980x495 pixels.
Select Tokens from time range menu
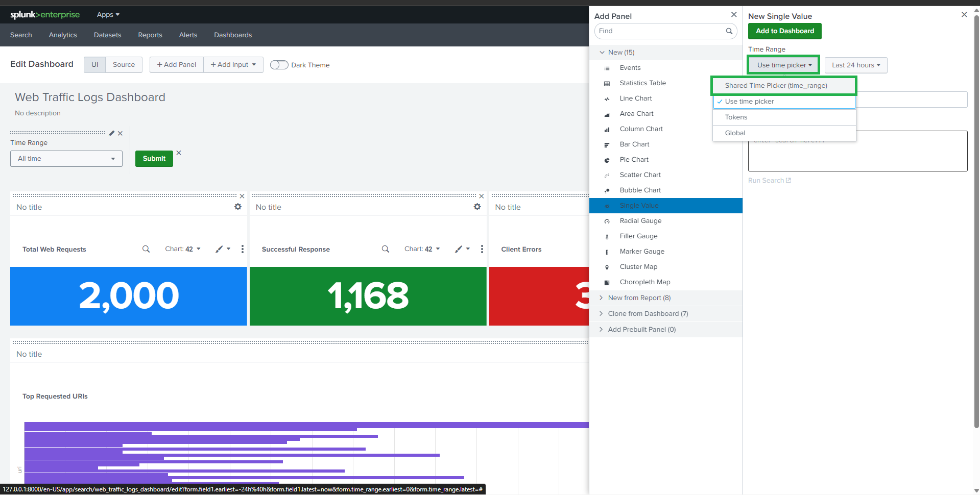point(784,117)
